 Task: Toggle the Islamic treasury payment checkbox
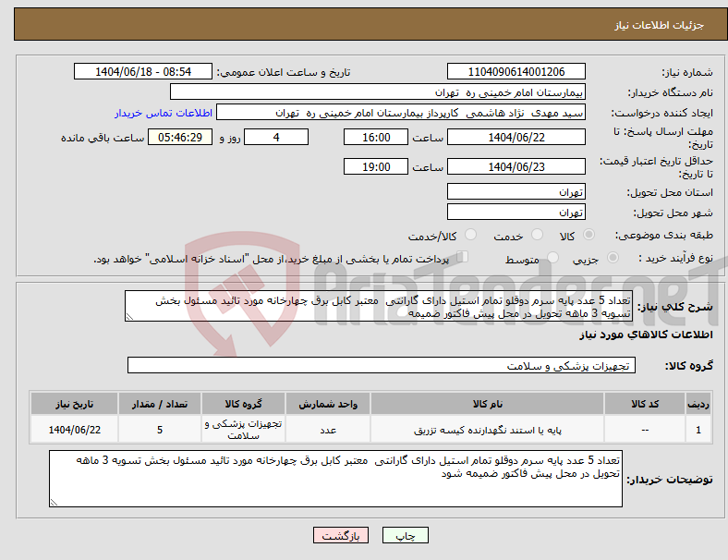[x=463, y=256]
